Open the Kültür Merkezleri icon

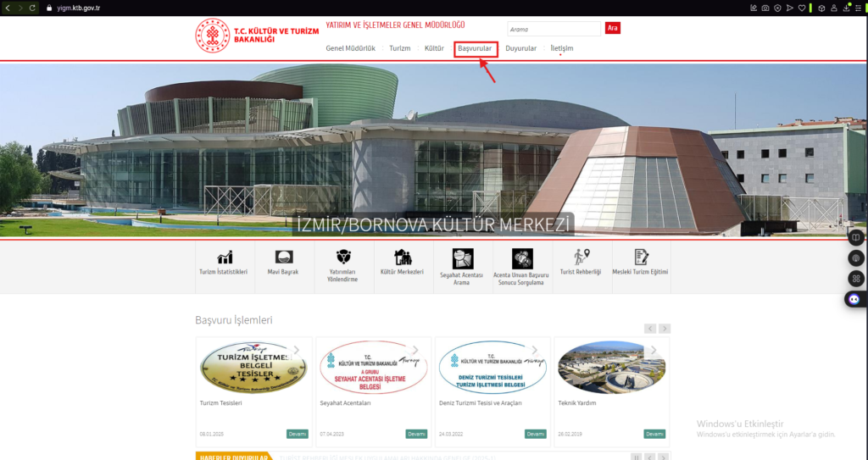pyautogui.click(x=403, y=257)
